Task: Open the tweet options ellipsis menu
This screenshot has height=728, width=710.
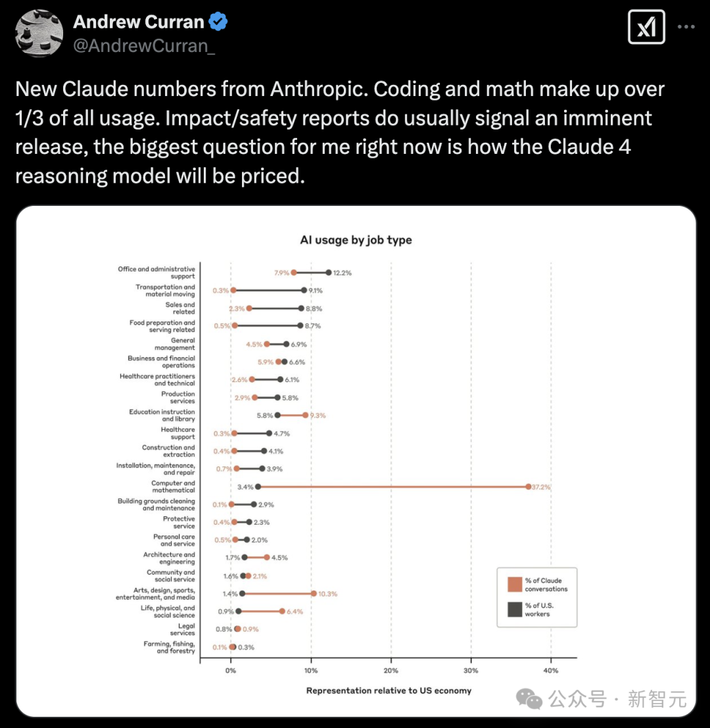Action: (686, 25)
